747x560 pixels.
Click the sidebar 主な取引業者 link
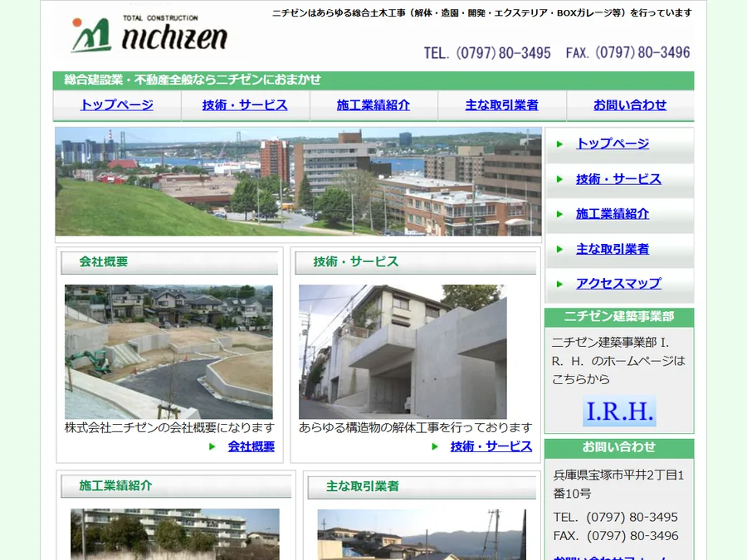coord(613,249)
